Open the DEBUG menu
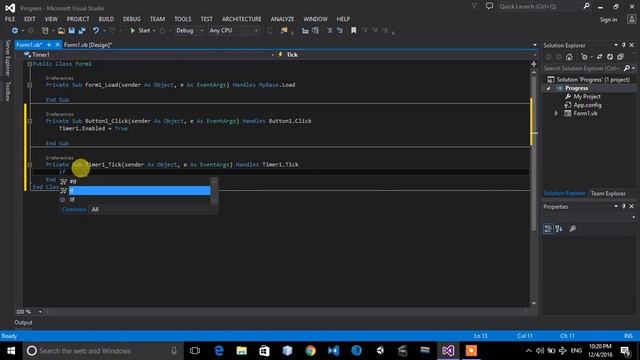The width and height of the screenshot is (640, 360). (x=131, y=19)
